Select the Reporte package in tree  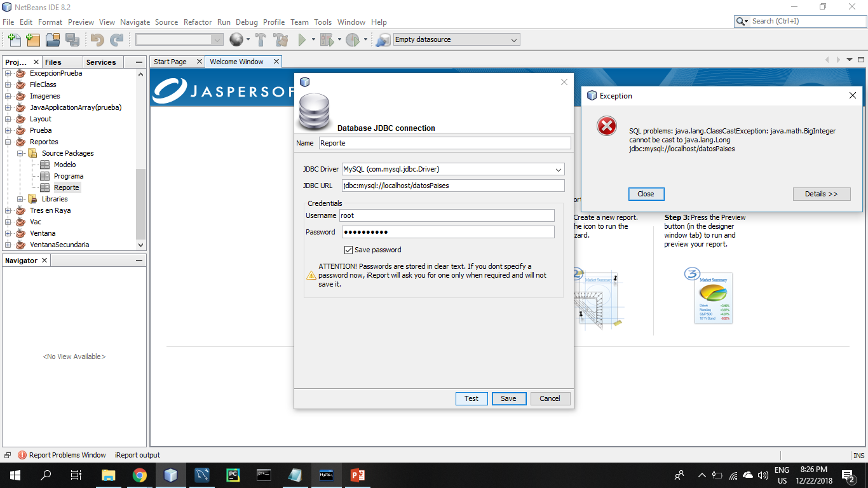(x=67, y=187)
